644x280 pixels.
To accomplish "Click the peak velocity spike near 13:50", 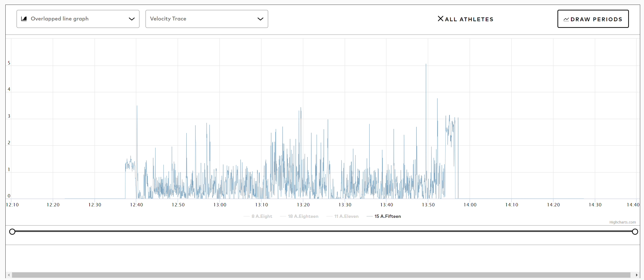I will [426, 64].
